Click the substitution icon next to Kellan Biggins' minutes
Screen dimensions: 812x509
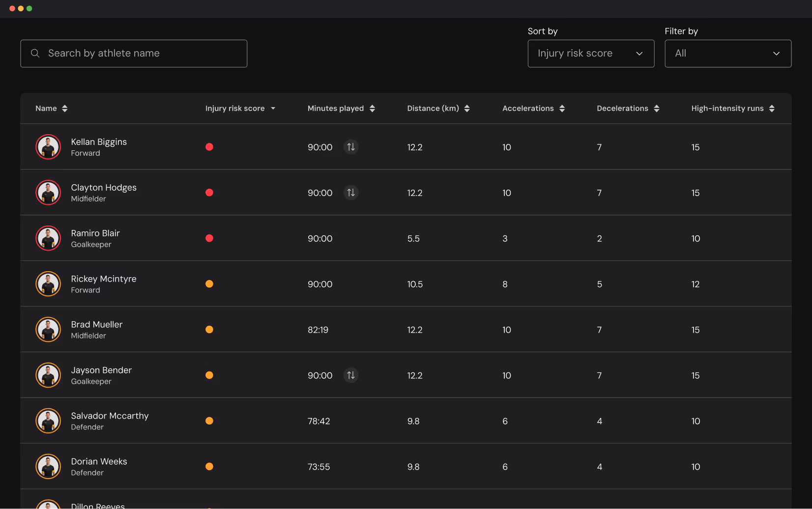[350, 146]
